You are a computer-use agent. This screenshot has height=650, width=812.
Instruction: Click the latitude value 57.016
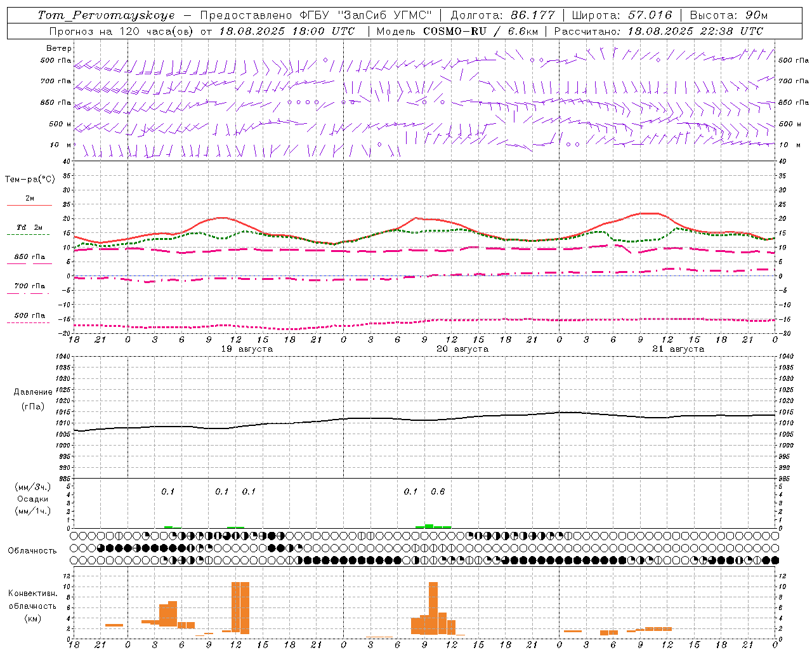(x=650, y=15)
